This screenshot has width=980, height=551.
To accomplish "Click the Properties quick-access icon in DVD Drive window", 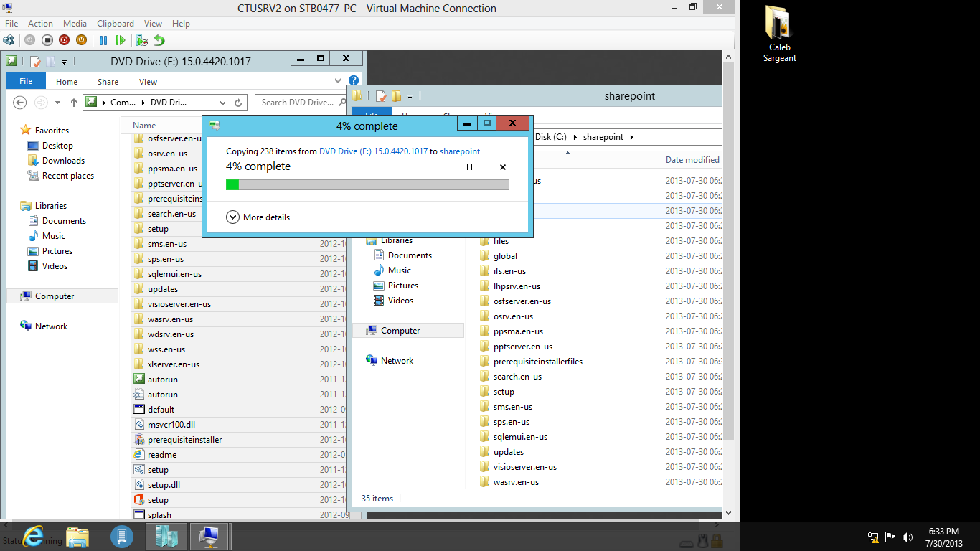I will (35, 62).
